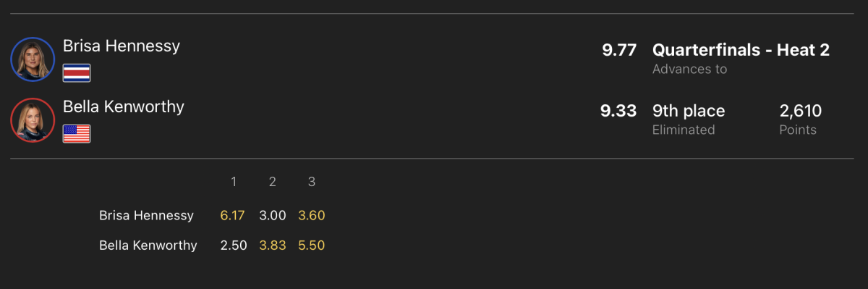868x289 pixels.
Task: Select wave column header 2
Action: click(x=273, y=182)
